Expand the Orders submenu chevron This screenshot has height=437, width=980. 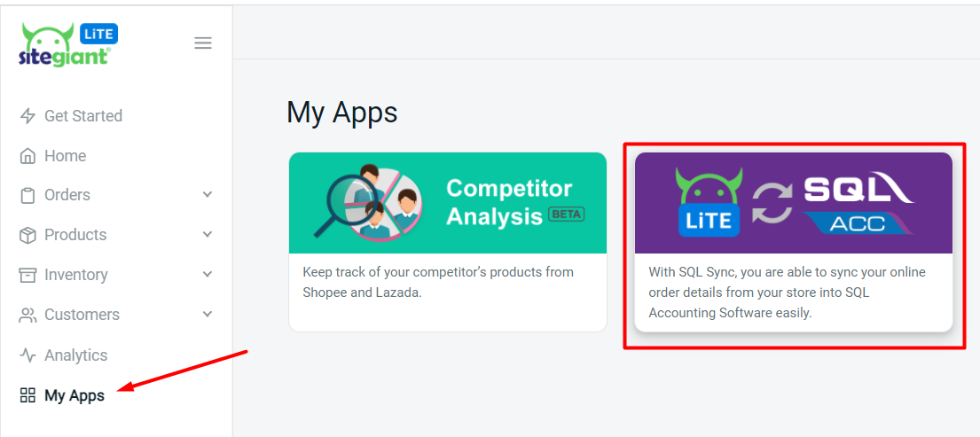pos(208,195)
